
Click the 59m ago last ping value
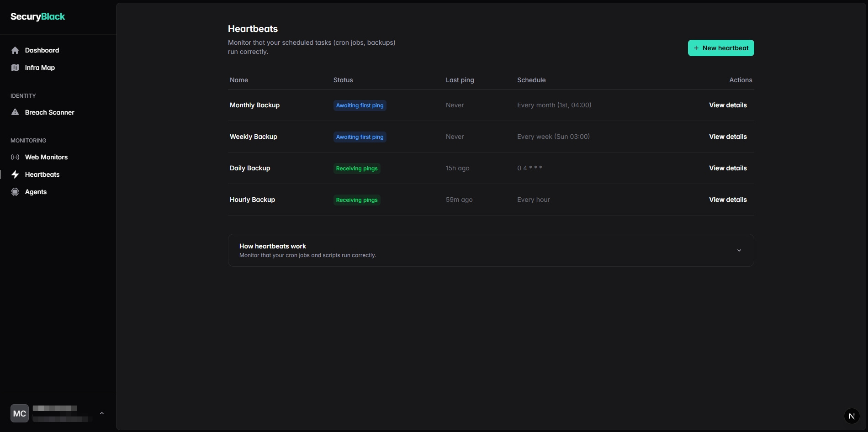459,200
